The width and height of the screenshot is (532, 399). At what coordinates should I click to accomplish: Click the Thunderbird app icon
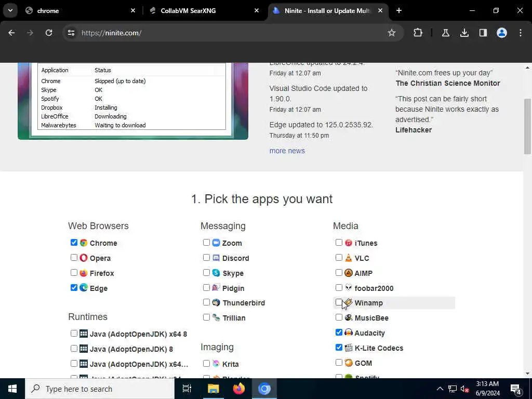click(216, 303)
